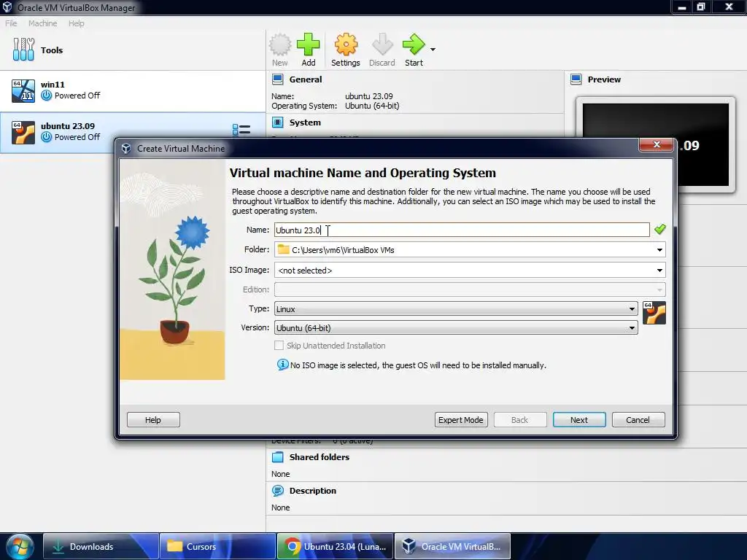Screen dimensions: 747x560
Task: Toggle Skip Unattended Installation checkbox
Action: pos(279,345)
